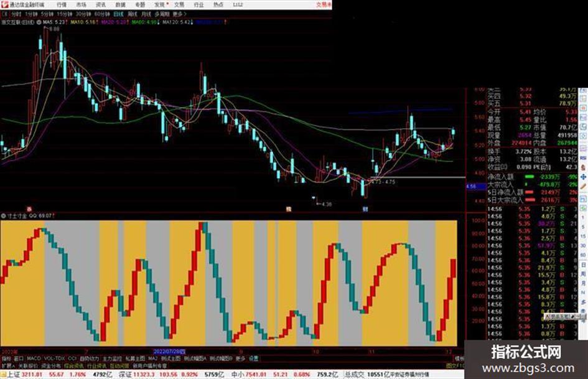Viewport: 588px width, 379px height.
Task: Click the Tongdaxin app logo icon
Action: (4, 4)
